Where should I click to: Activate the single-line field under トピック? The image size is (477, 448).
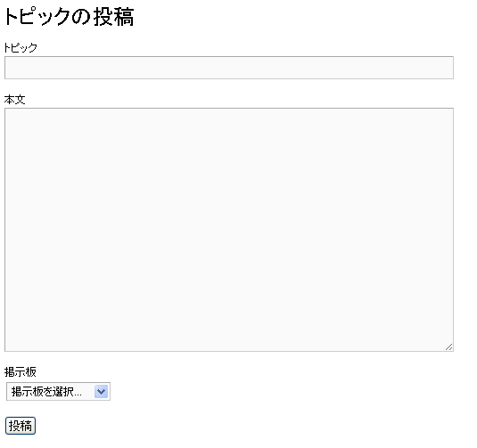[229, 68]
